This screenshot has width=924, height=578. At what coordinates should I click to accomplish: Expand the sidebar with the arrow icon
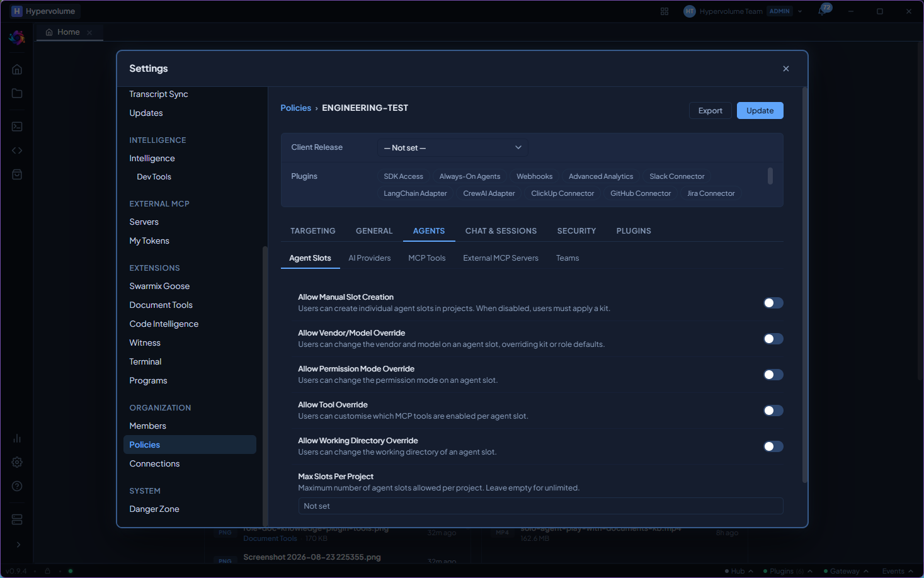(18, 545)
